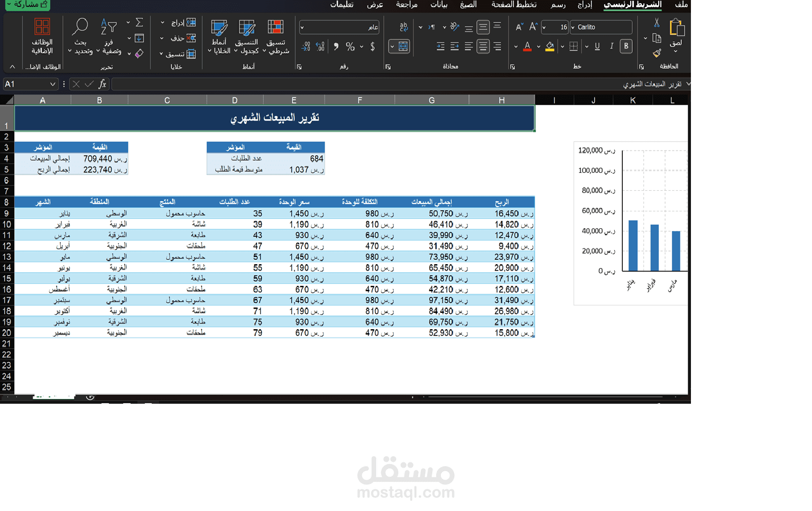Open the Carlito font name dropdown
This screenshot has width=812, height=511.
(573, 27)
